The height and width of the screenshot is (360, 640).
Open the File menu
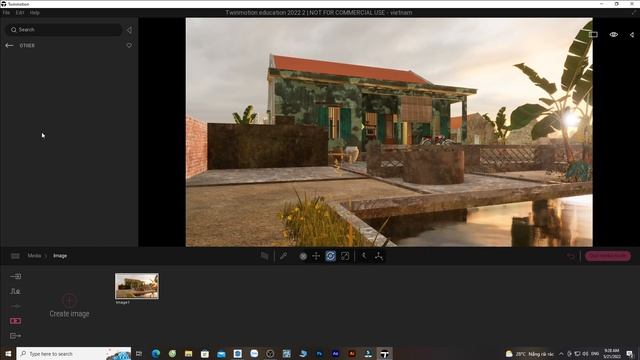(6, 13)
